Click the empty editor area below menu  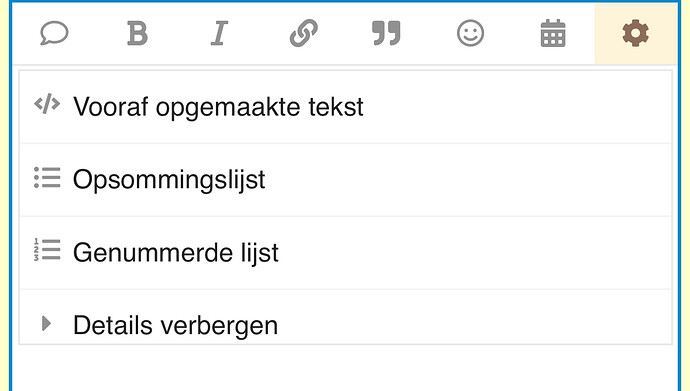point(345,367)
